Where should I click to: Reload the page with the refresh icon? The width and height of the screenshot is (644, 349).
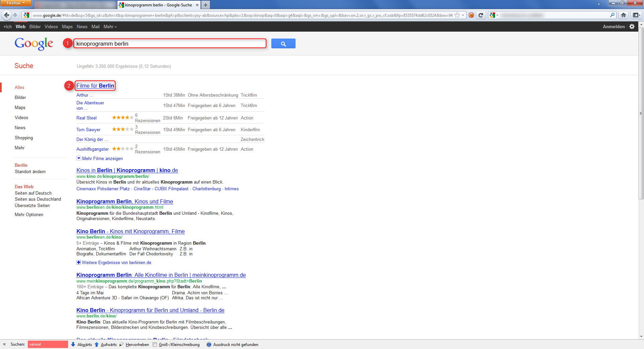(481, 15)
